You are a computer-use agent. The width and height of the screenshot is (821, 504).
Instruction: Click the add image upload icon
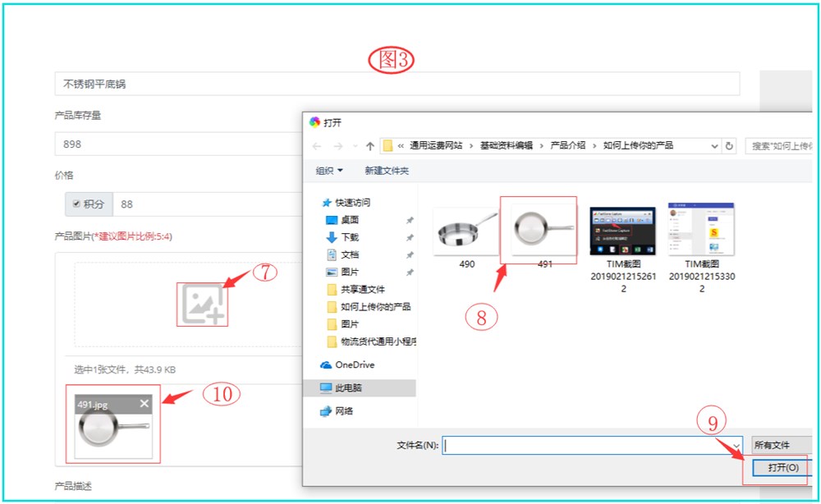tap(202, 304)
